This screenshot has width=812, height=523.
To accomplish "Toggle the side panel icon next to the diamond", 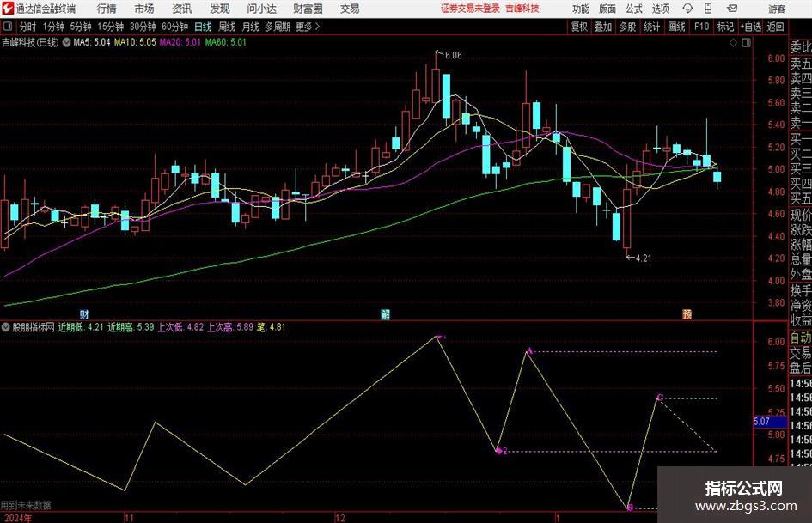I will pyautogui.click(x=746, y=43).
